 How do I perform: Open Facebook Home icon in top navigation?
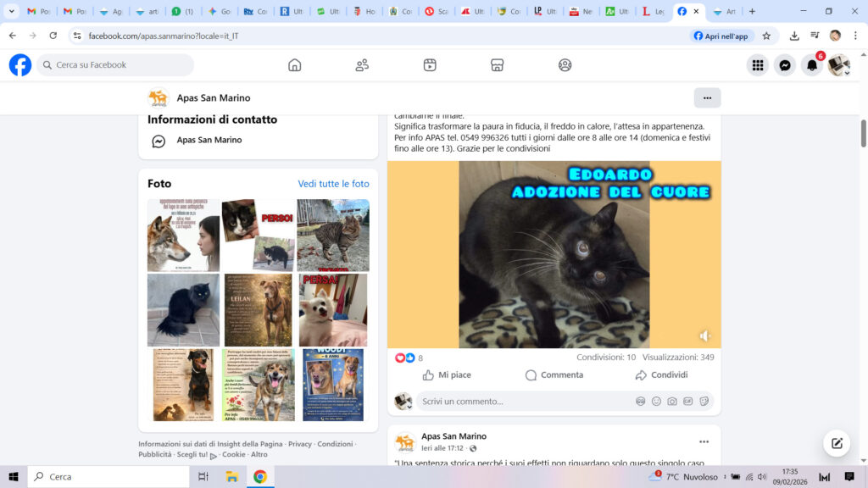pyautogui.click(x=294, y=65)
